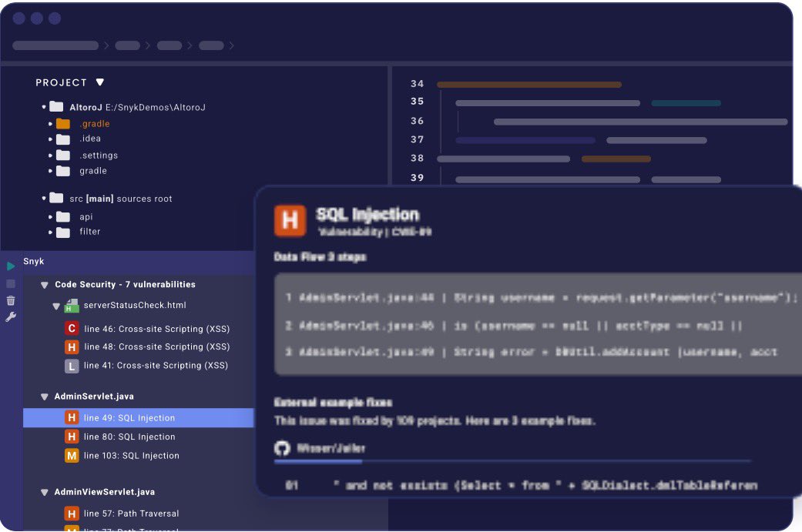Open the src main sources root folder

(x=120, y=199)
